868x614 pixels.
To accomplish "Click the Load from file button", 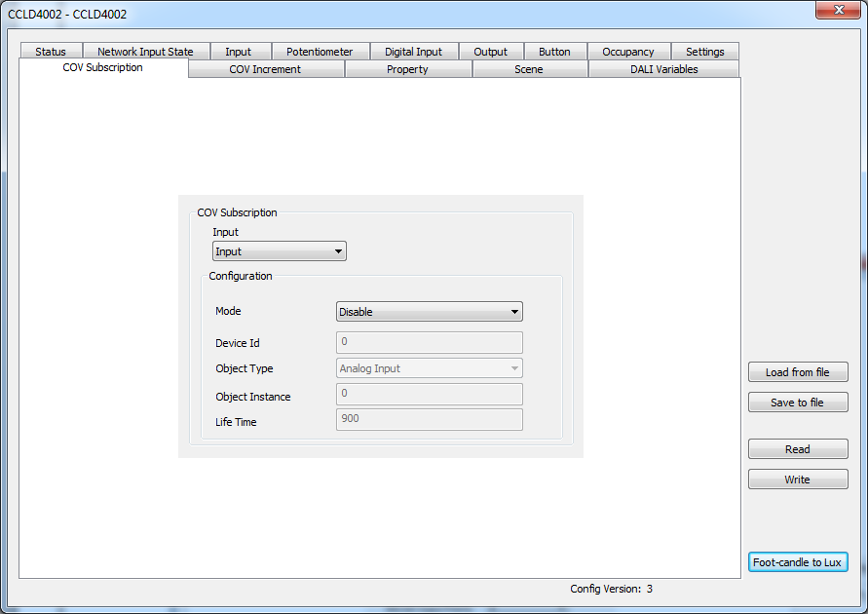I will 798,372.
